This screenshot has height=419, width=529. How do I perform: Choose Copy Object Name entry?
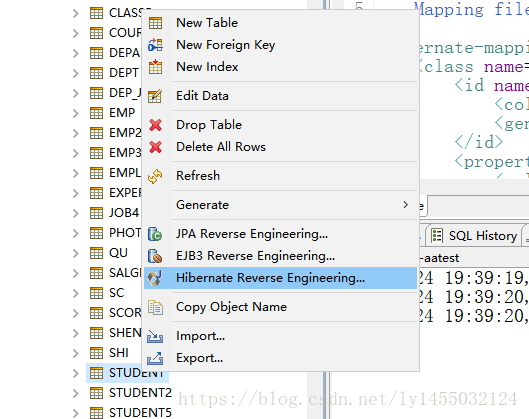pyautogui.click(x=281, y=307)
